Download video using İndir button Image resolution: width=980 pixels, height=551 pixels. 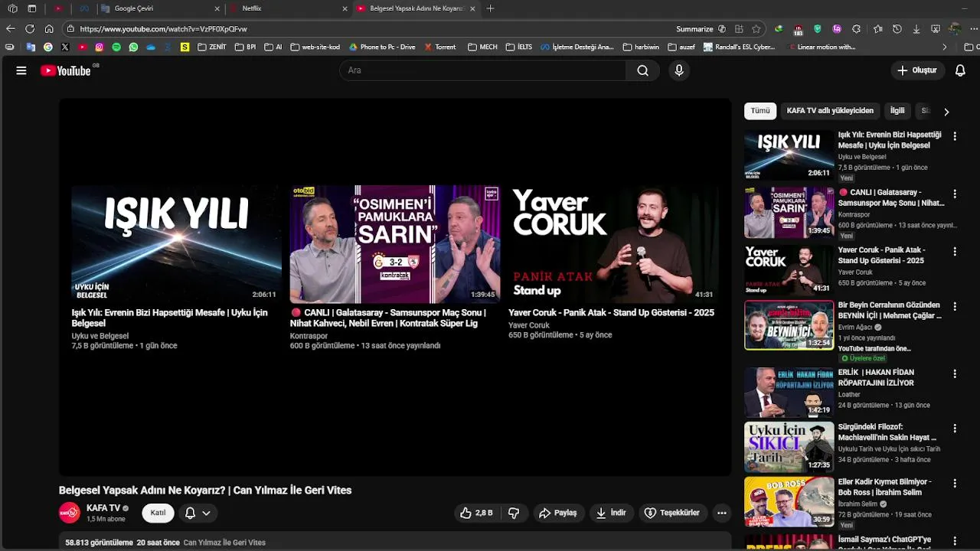pos(611,513)
